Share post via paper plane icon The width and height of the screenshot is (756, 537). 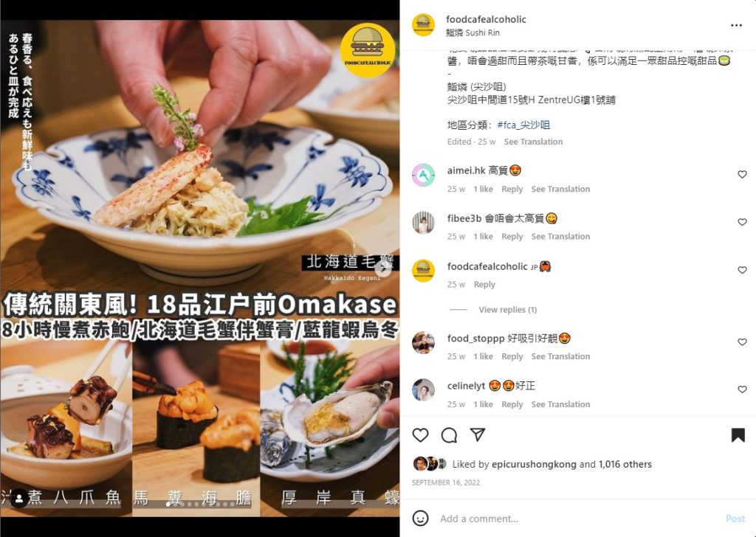pos(478,434)
